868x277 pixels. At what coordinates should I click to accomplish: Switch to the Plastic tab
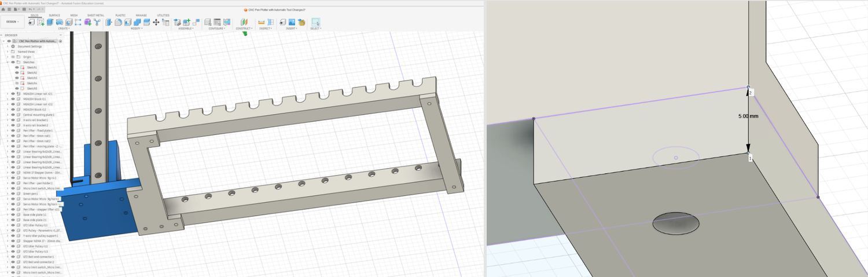(x=120, y=15)
